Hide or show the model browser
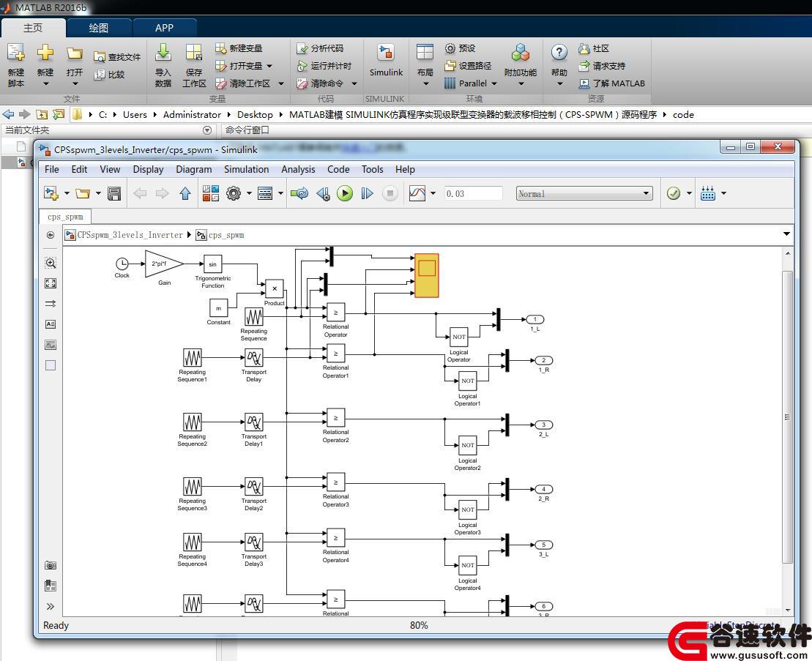The width and height of the screenshot is (812, 661). point(51,586)
